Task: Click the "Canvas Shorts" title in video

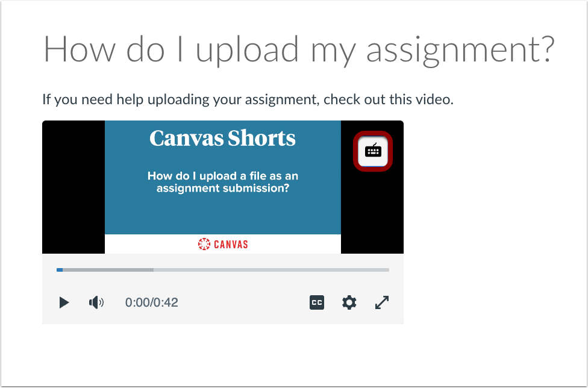Action: tap(222, 139)
